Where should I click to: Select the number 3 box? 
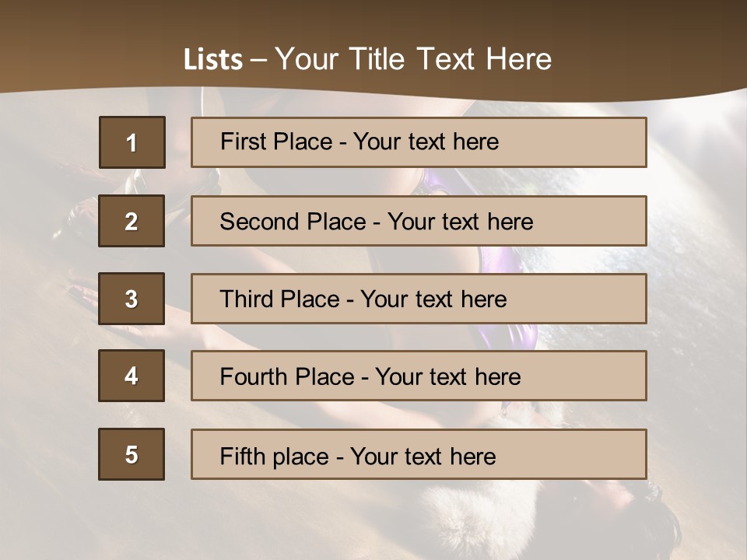132,299
